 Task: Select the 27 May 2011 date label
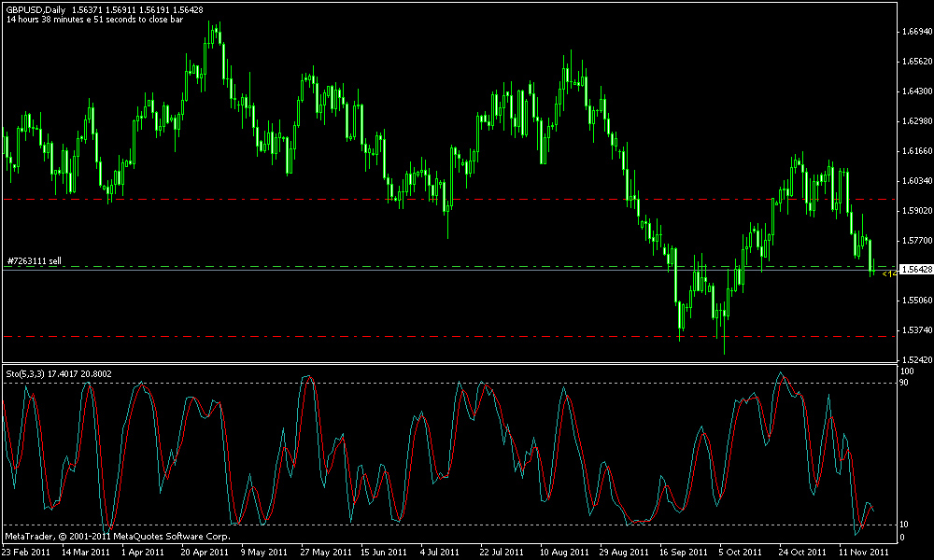tap(325, 552)
